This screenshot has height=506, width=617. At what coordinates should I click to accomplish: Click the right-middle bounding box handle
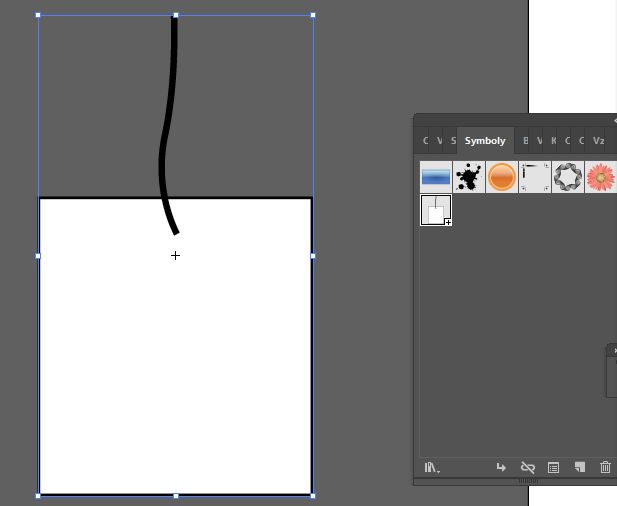coord(313,256)
